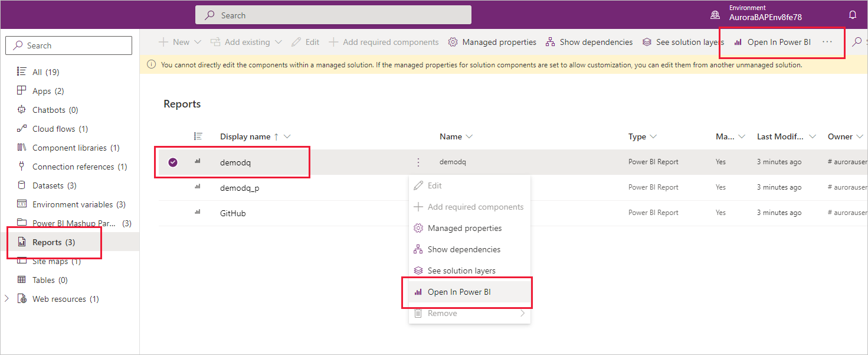868x355 pixels.
Task: Open the demodq row more-actions ellipsis
Action: point(418,162)
